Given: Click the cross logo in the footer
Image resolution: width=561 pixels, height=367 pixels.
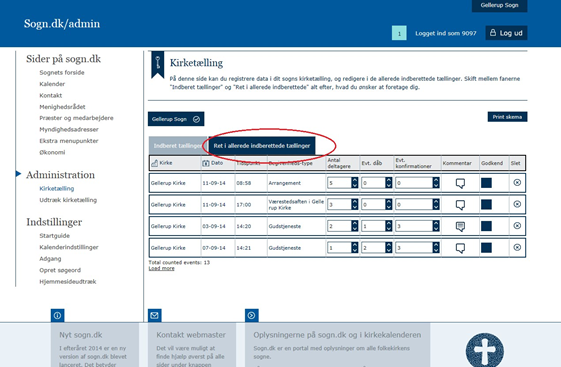Looking at the screenshot, I should (x=485, y=351).
